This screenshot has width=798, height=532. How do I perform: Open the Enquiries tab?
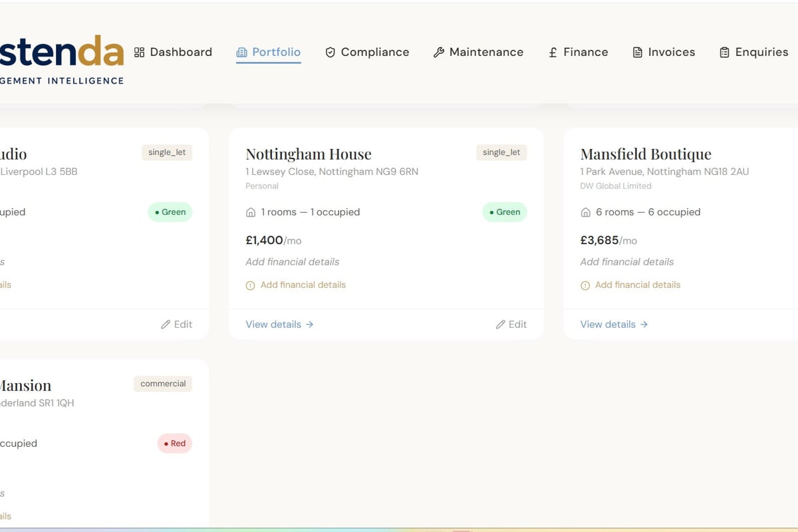click(x=753, y=52)
